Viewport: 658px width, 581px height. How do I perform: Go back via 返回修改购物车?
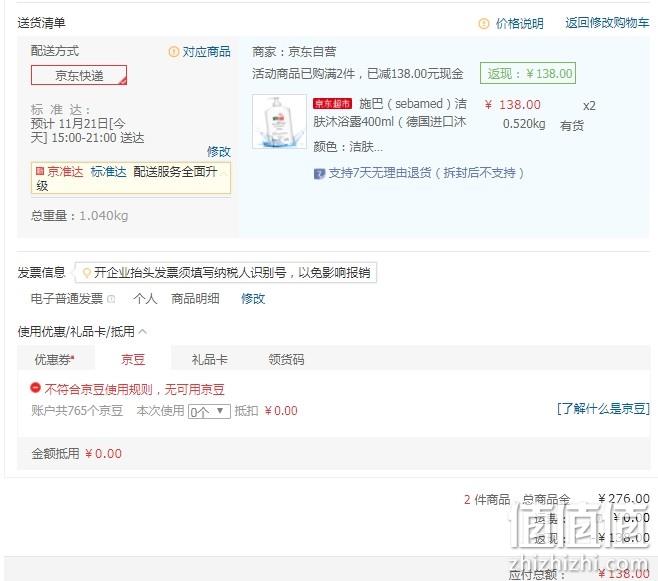point(607,23)
